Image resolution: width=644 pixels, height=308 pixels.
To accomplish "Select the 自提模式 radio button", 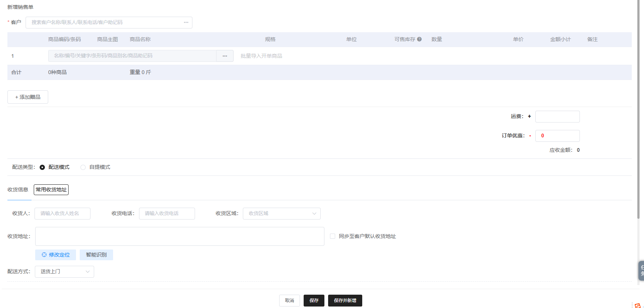I will (x=83, y=167).
